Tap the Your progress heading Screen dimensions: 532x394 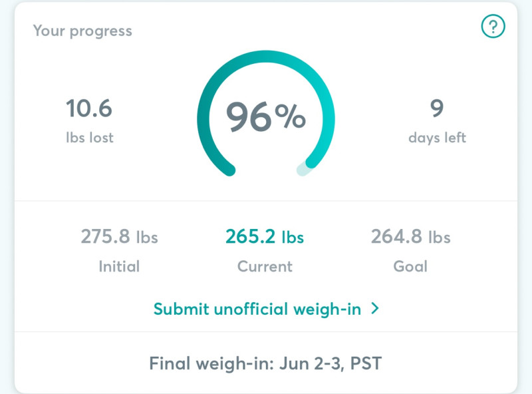(82, 31)
